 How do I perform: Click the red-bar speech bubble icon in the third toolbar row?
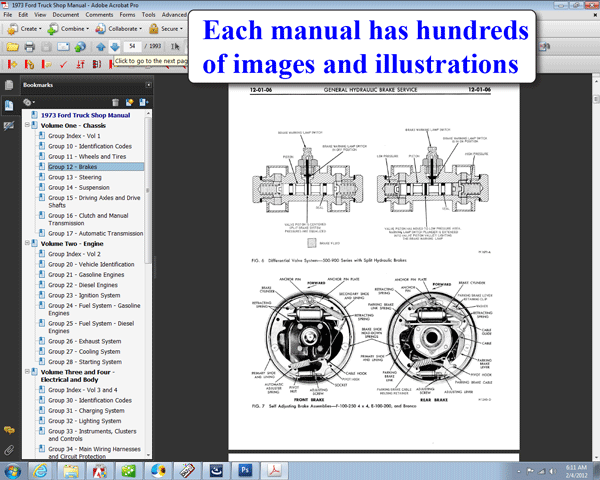click(x=46, y=64)
